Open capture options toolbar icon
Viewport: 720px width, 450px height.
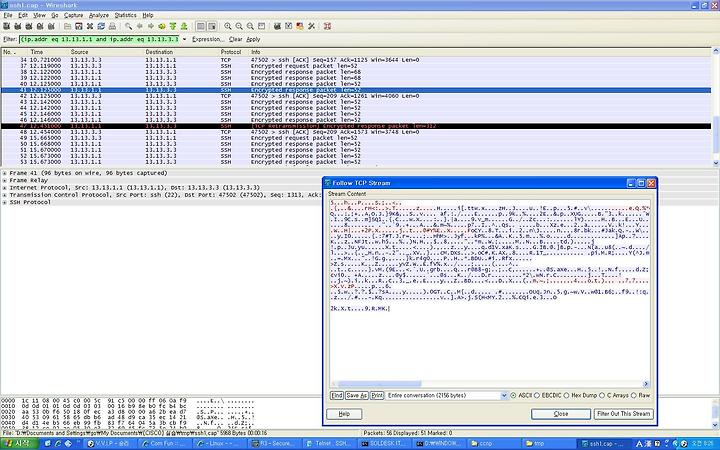[x=18, y=26]
